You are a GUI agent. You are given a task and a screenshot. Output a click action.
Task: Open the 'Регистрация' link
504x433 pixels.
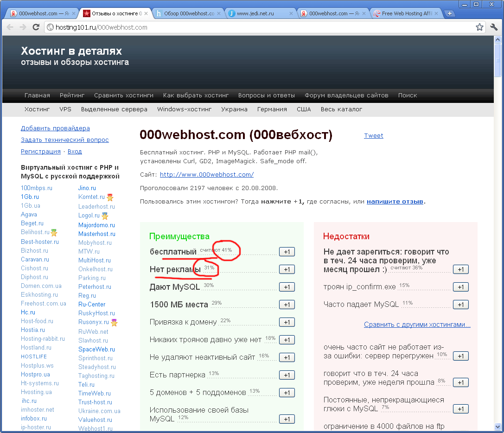coord(40,152)
